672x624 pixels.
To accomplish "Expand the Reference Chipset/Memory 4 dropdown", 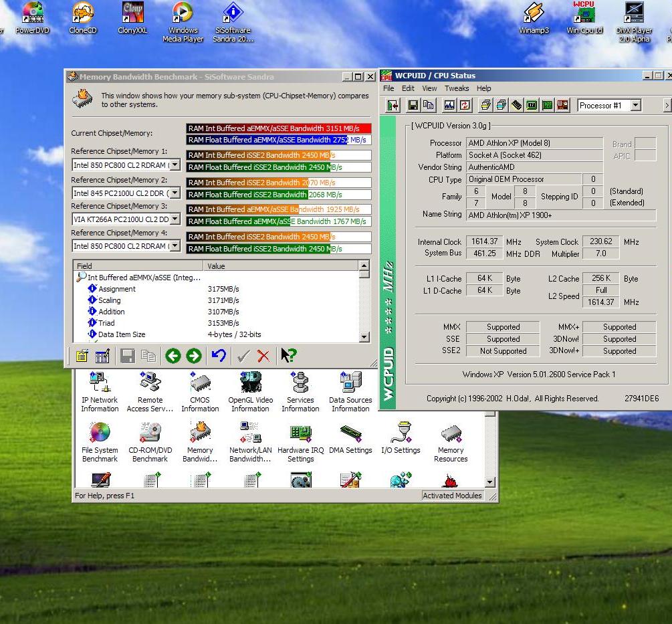I will (175, 246).
